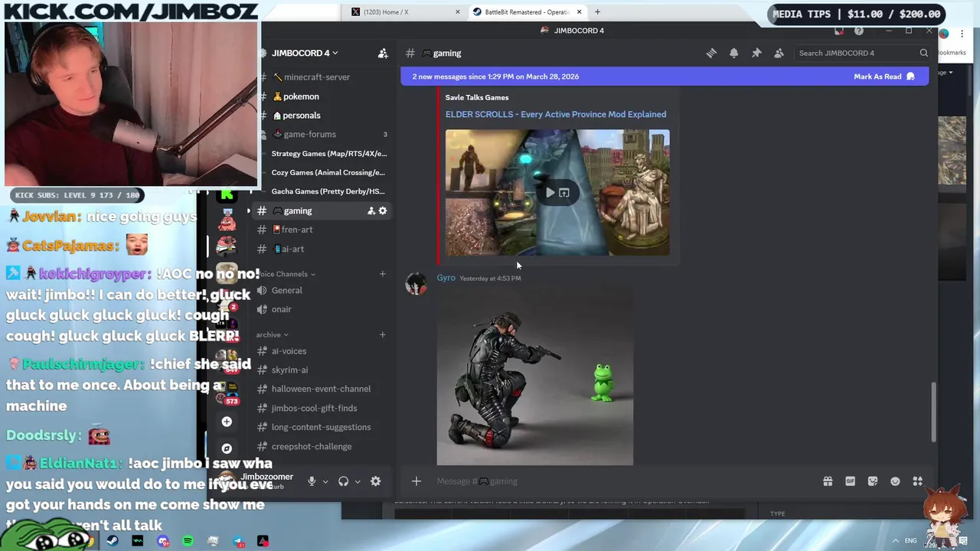Collapse the archive category
This screenshot has height=551, width=980.
tap(272, 334)
